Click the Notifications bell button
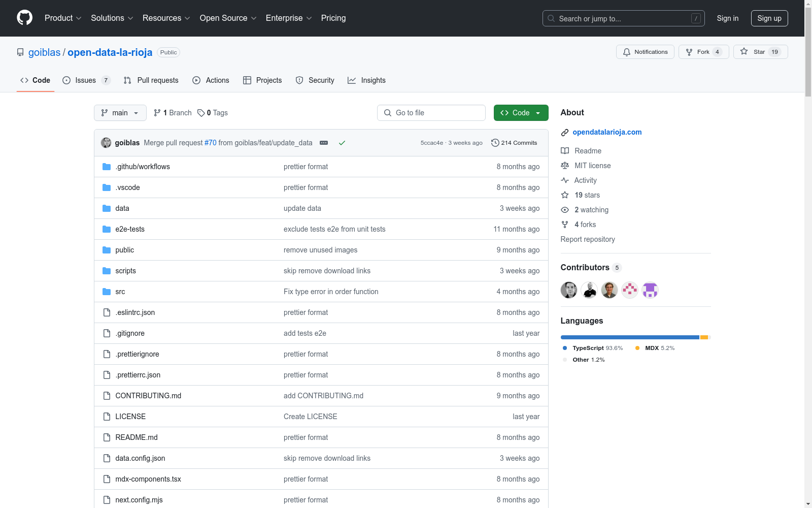The image size is (812, 508). click(x=645, y=52)
